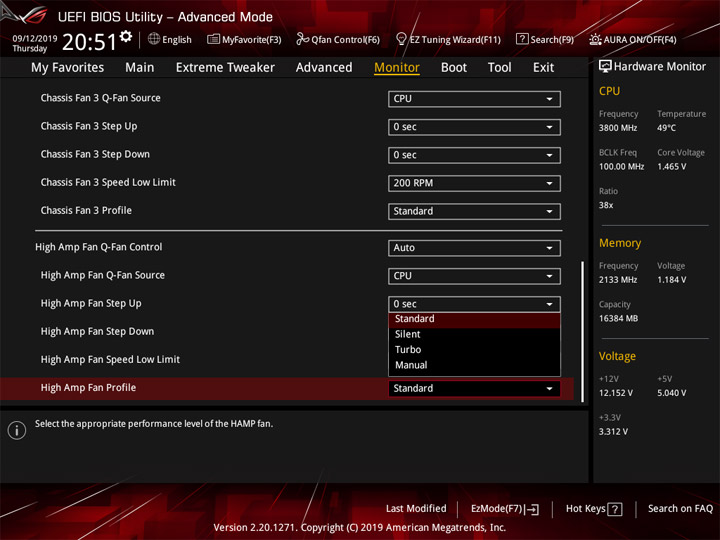Switch to EzMode(F7)

click(505, 509)
